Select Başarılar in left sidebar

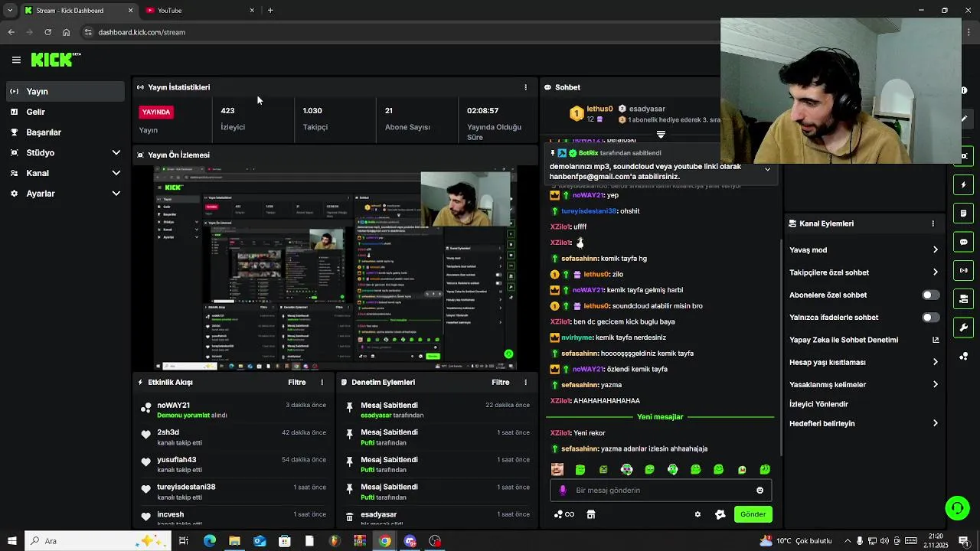pos(65,132)
